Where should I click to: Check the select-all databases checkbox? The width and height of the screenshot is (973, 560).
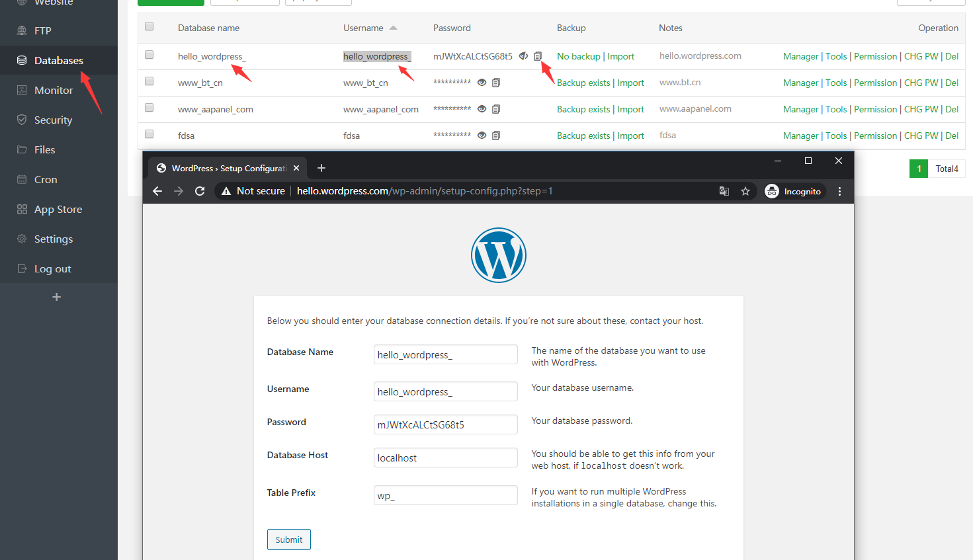149,26
